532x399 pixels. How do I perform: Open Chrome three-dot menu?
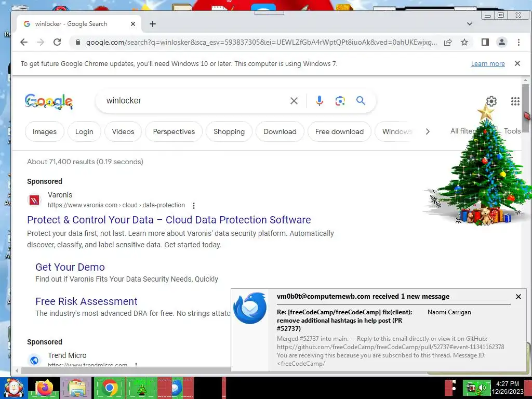pos(518,42)
